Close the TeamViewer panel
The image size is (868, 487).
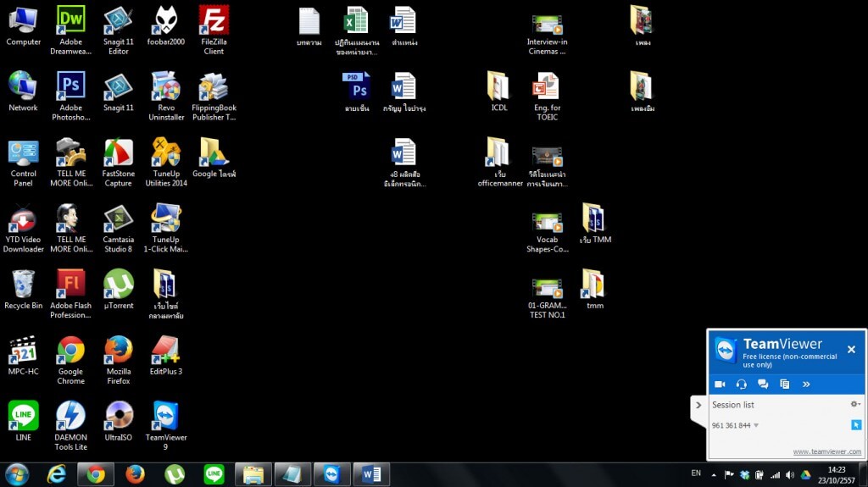tap(851, 349)
